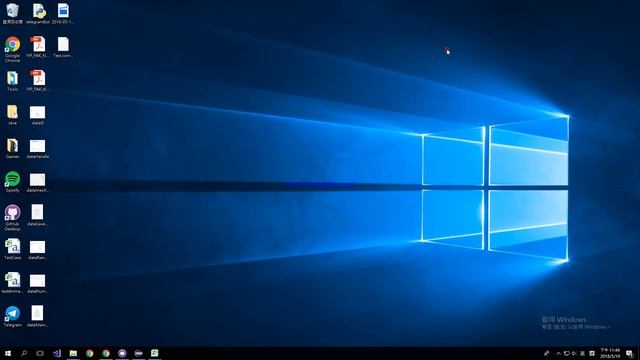Open the telegramBot Python file

tap(38, 13)
